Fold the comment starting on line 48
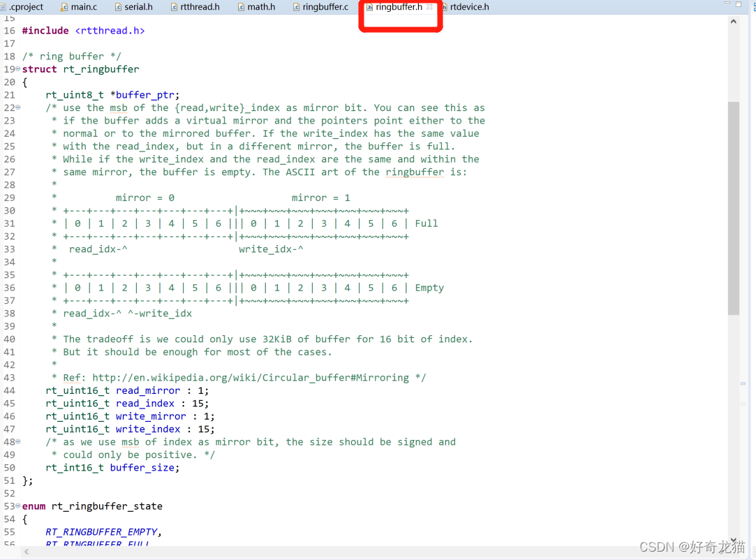756x560 pixels. point(18,441)
